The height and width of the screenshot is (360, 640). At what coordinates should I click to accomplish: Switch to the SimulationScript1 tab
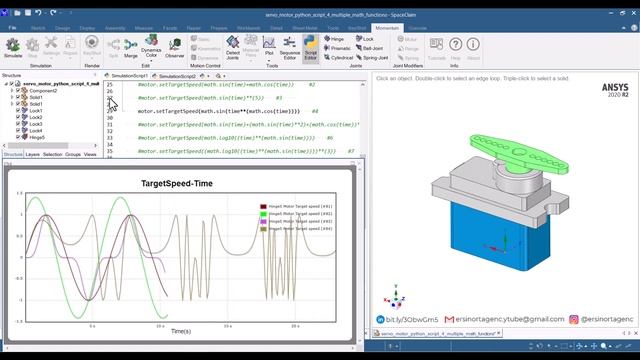(x=126, y=76)
